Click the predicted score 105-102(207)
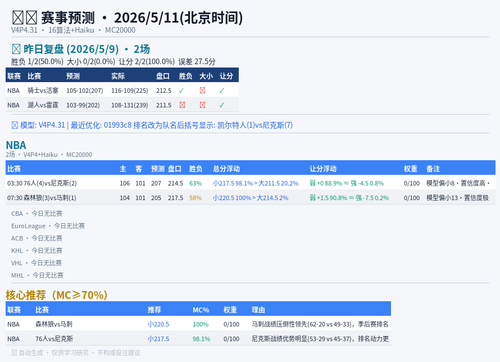 pyautogui.click(x=85, y=90)
